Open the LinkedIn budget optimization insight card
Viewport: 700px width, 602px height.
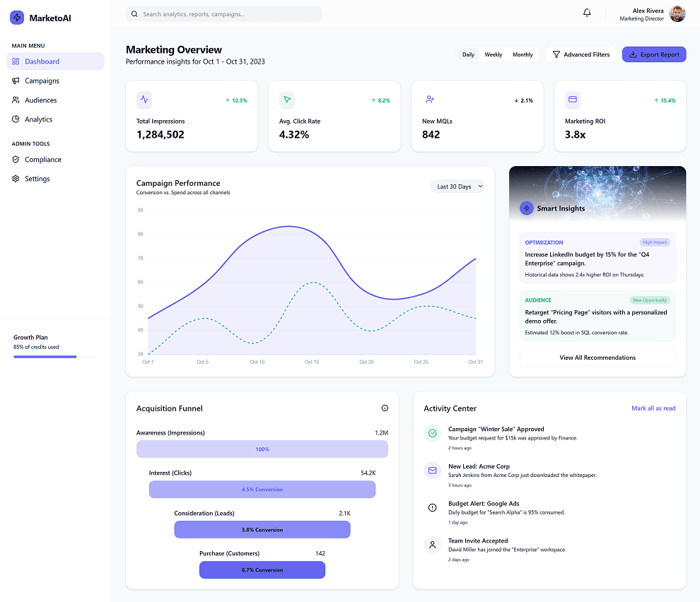[x=597, y=258]
